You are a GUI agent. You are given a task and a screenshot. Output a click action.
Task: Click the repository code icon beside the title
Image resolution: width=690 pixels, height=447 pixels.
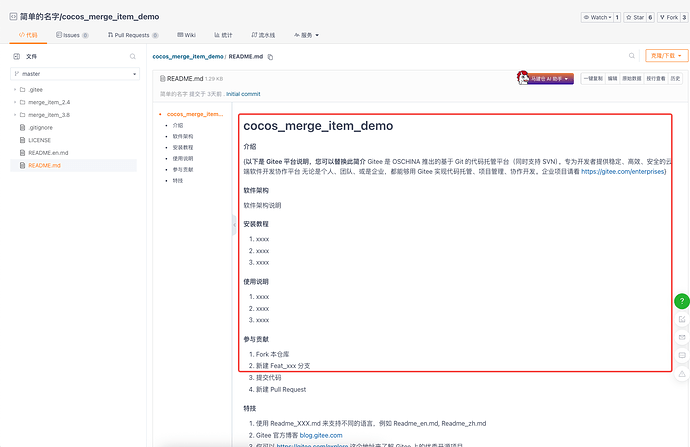tap(13, 17)
